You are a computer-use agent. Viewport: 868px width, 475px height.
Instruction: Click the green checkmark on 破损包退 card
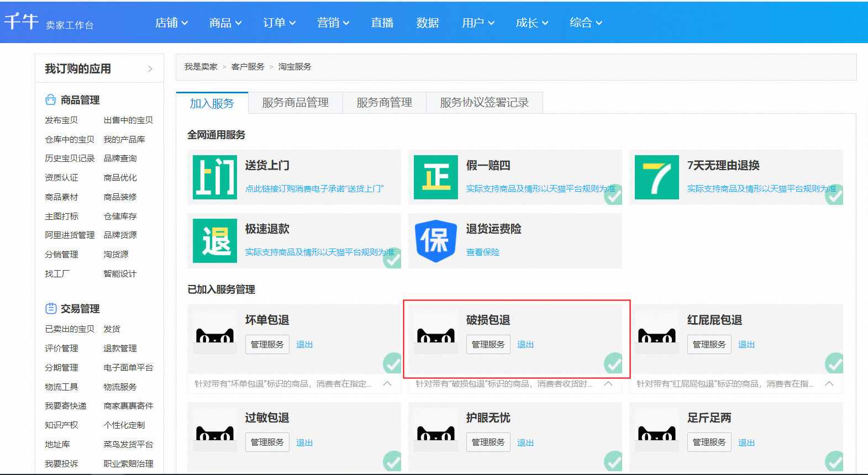[613, 363]
